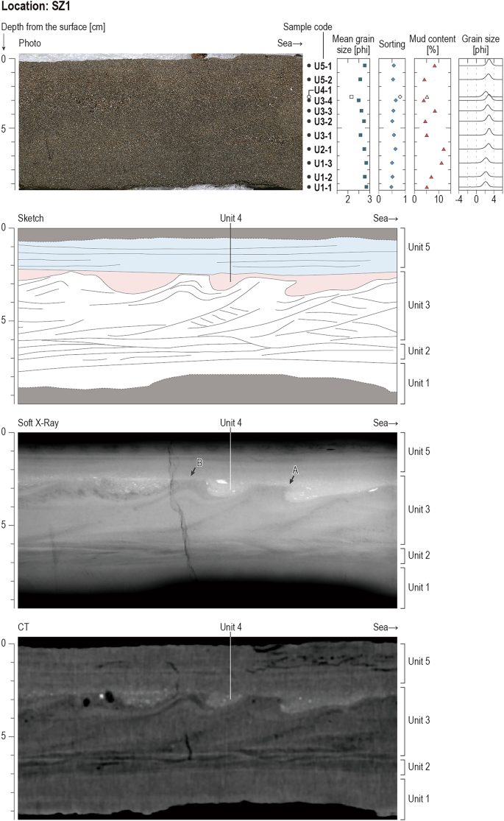Click 'Sea→' label above the photo
Image resolution: width=504 pixels, height=821 pixels.
pos(290,43)
